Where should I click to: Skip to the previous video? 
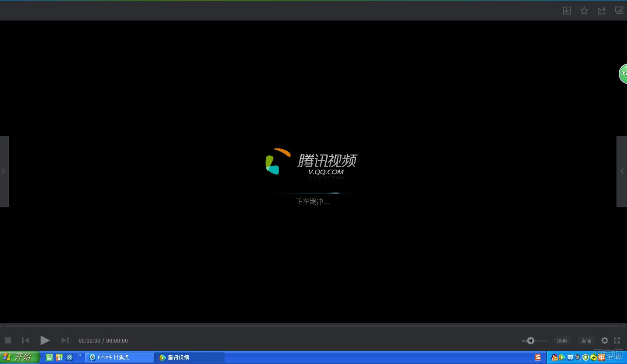(x=26, y=340)
